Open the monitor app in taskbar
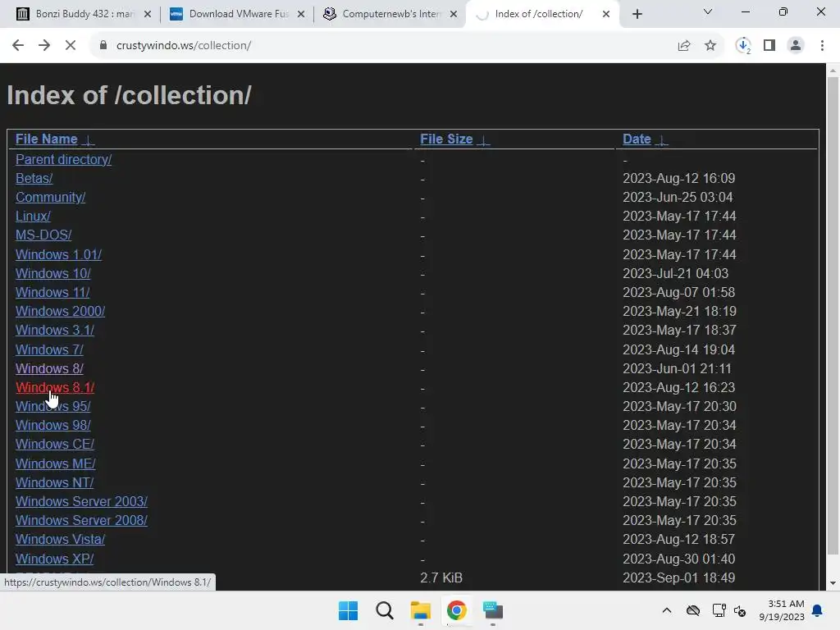The width and height of the screenshot is (840, 630). click(493, 610)
